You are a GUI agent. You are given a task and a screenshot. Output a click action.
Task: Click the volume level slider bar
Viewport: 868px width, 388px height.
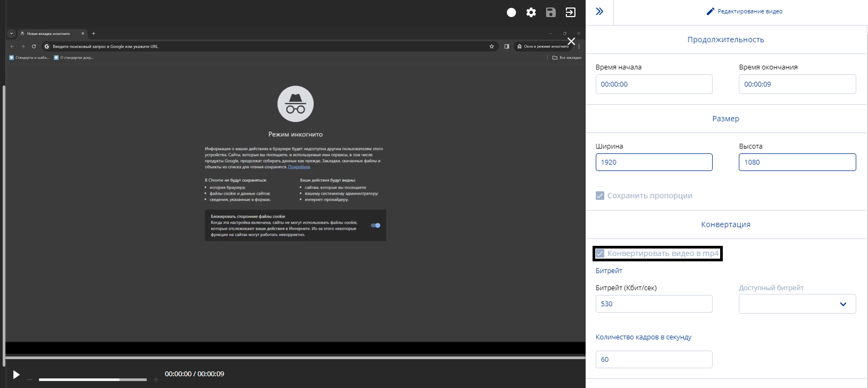point(93,379)
